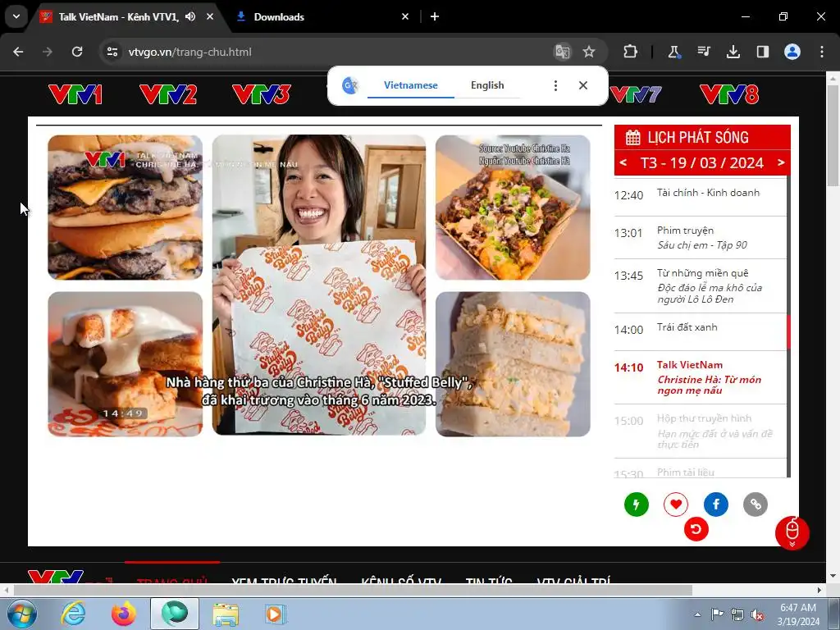This screenshot has height=630, width=840.
Task: Open the media player taskbar icon
Action: tap(276, 614)
